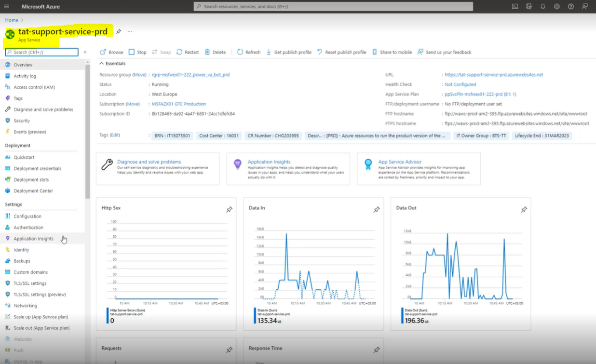This screenshot has width=596, height=364.
Task: Open the ellipsis more options beside title
Action: [130, 32]
